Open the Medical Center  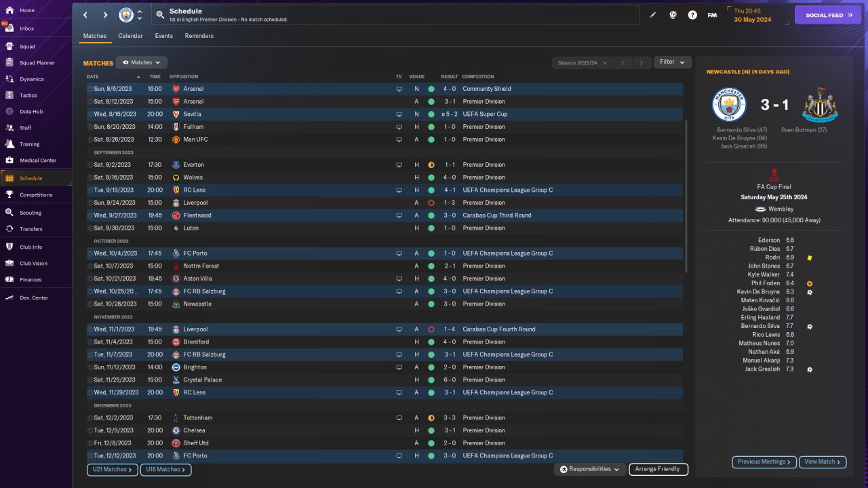(38, 161)
